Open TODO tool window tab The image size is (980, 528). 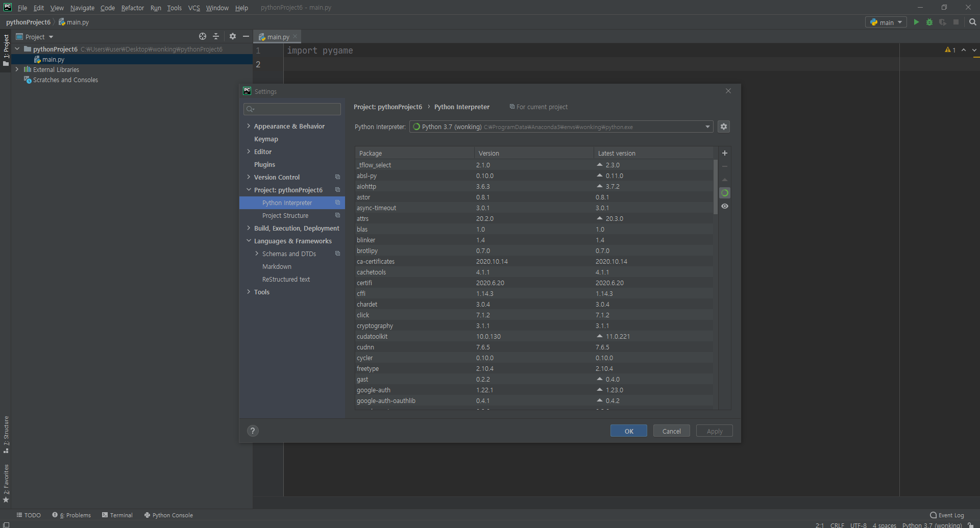(x=29, y=515)
